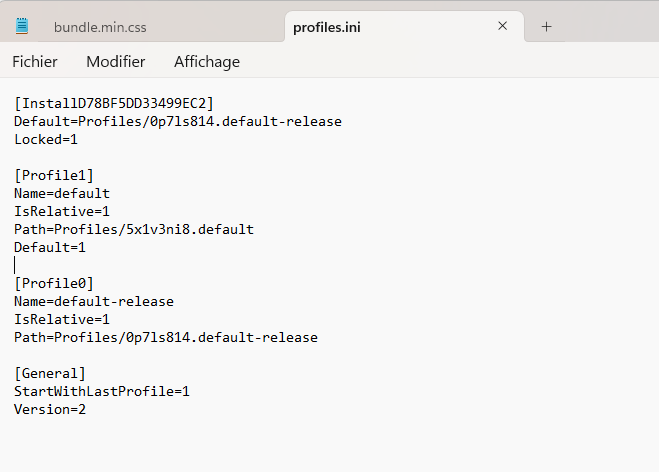Open the Affichage menu
Screen dimensions: 659x472
coord(207,62)
